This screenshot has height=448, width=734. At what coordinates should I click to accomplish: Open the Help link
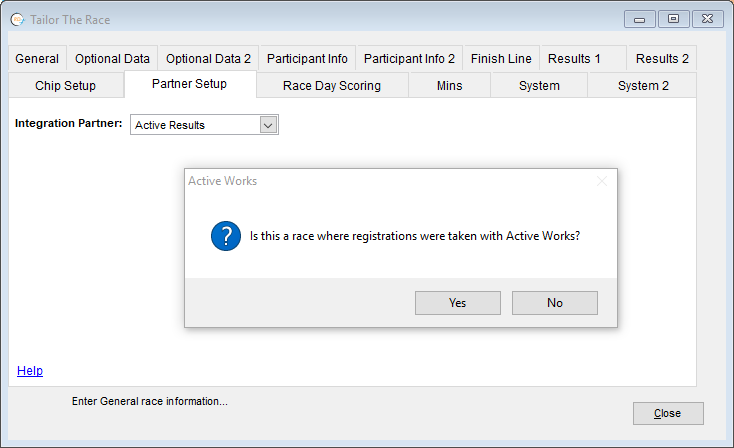pos(30,371)
